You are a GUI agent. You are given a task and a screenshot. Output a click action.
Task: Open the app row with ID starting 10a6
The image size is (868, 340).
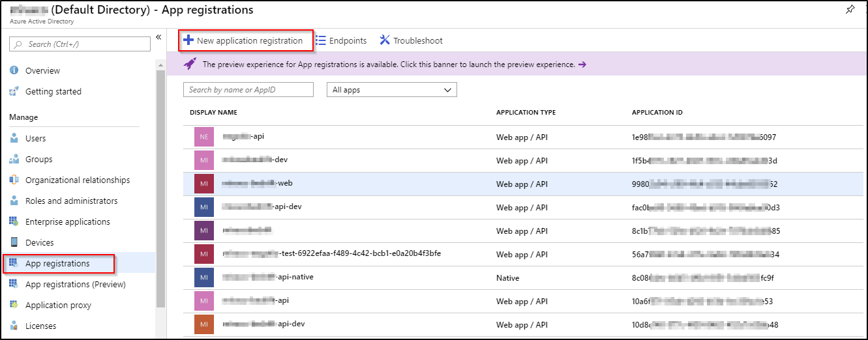point(523,301)
